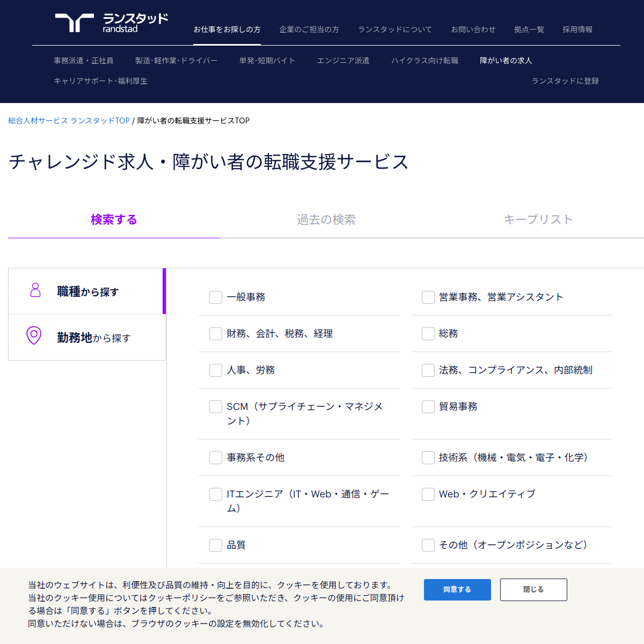Screen dimensions: 644x644
Task: Tick the 総務 checkbox
Action: tap(428, 334)
